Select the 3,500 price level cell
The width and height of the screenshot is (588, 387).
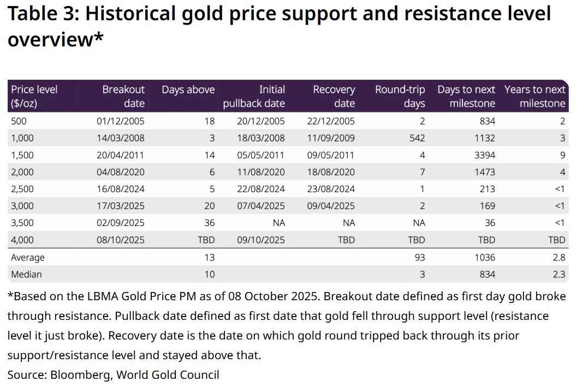[22, 223]
